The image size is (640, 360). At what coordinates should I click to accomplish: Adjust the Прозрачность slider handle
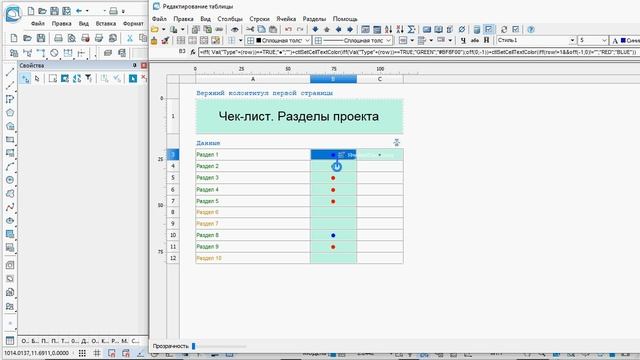click(x=193, y=346)
